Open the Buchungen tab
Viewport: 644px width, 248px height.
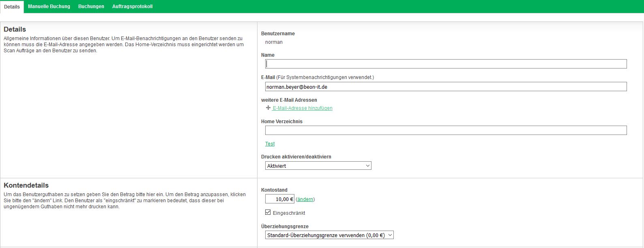[91, 6]
